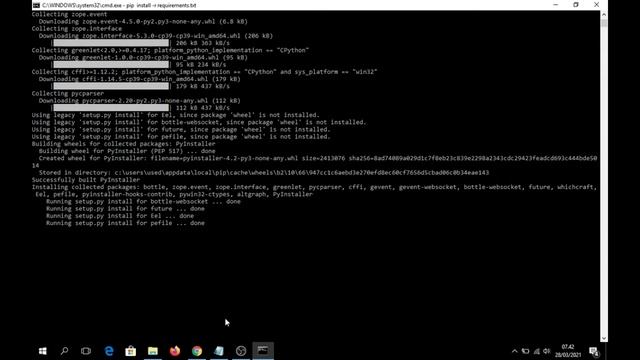Click 'Running setup.py install for pefile' line
Screen dimensions: 640x360
(125, 223)
